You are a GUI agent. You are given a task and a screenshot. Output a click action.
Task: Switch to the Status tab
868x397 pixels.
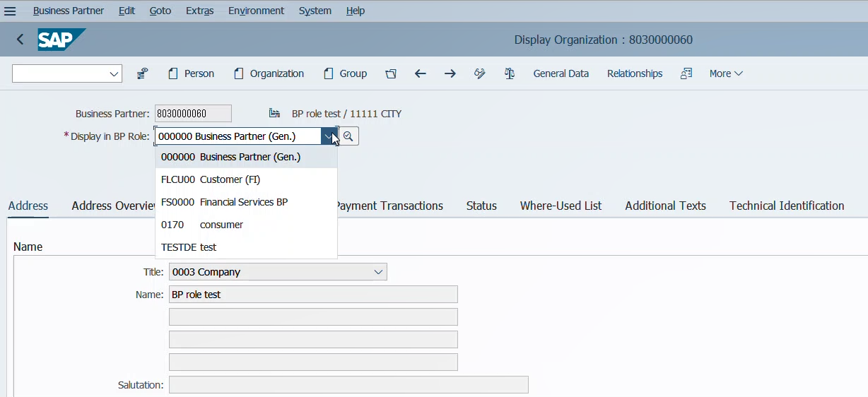point(481,206)
